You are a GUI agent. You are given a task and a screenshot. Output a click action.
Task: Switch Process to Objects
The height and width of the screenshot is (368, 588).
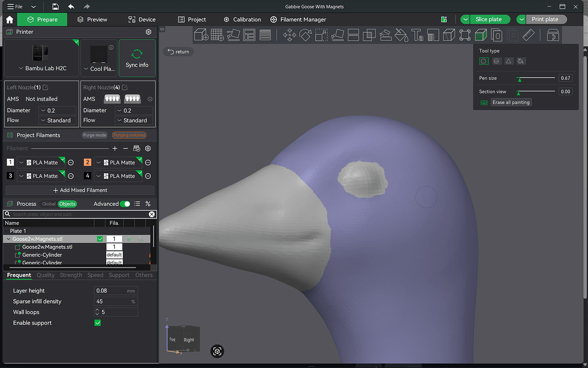(67, 204)
